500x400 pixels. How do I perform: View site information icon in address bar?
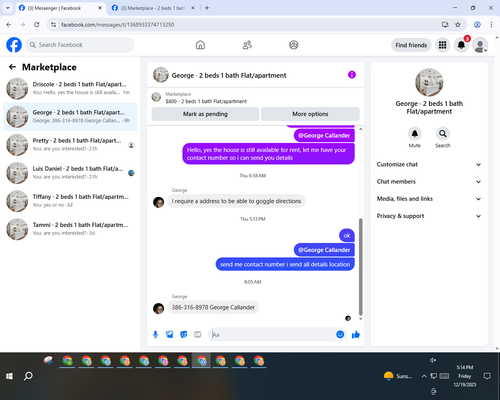[x=53, y=24]
